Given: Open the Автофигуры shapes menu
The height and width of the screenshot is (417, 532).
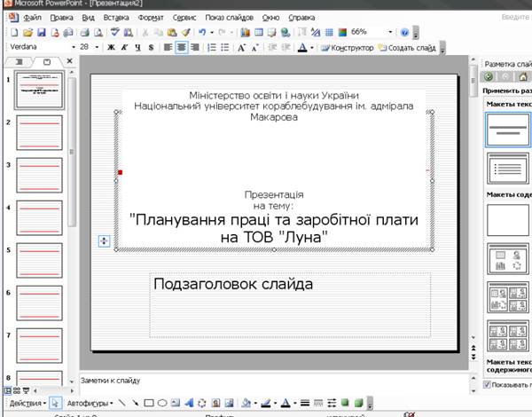Looking at the screenshot, I should [x=90, y=404].
